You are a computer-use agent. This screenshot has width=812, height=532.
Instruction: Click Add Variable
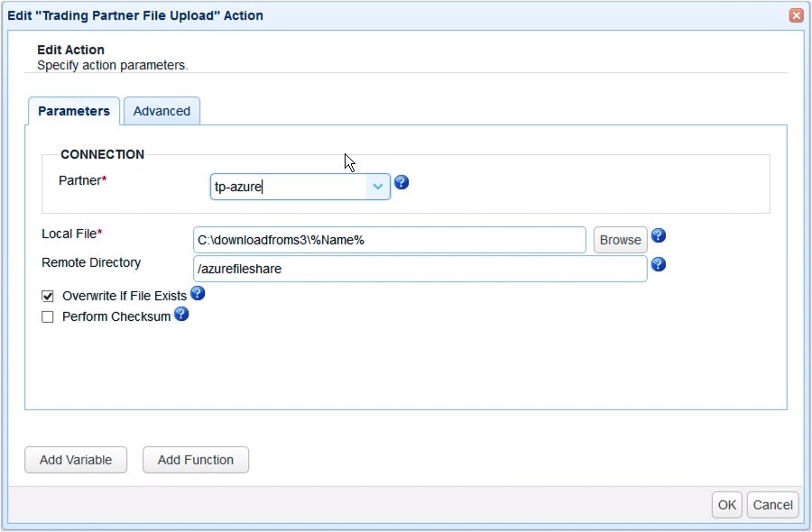pyautogui.click(x=76, y=460)
